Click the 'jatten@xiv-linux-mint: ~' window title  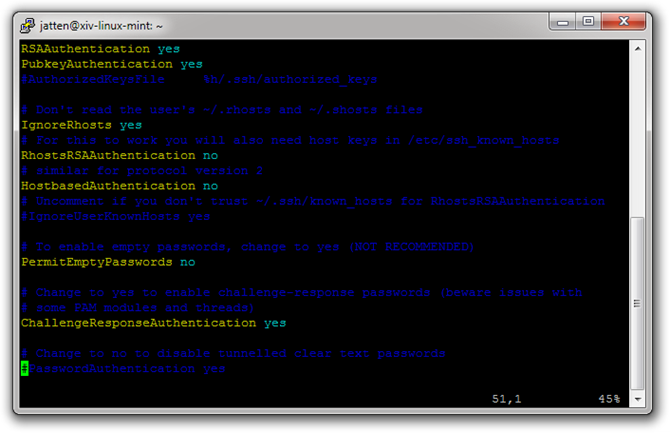101,26
